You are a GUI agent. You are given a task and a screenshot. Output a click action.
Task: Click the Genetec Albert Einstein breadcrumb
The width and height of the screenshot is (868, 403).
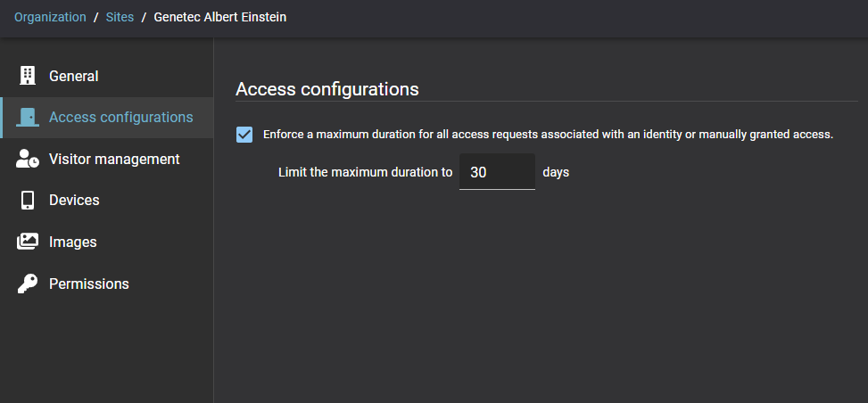click(220, 17)
